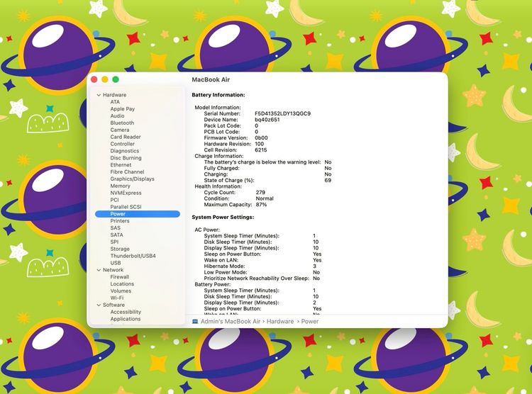Viewport: 532px width, 394px height.
Task: Open the Graphics/Displays hardware entry
Action: click(x=132, y=179)
